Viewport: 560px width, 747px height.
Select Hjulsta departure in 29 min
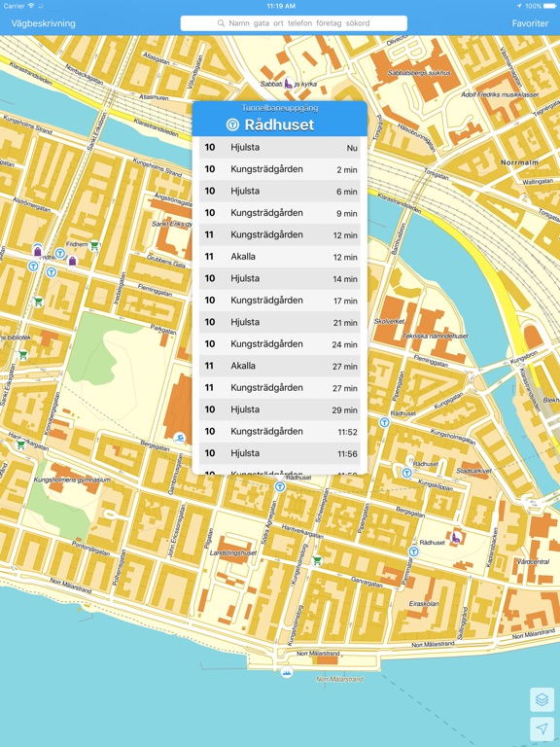point(280,409)
